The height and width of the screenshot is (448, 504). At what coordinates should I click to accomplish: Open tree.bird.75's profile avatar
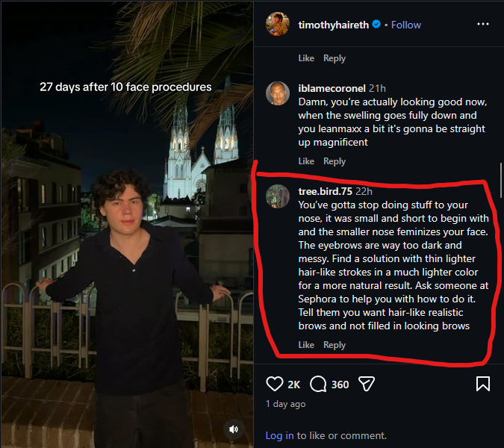[x=278, y=196]
